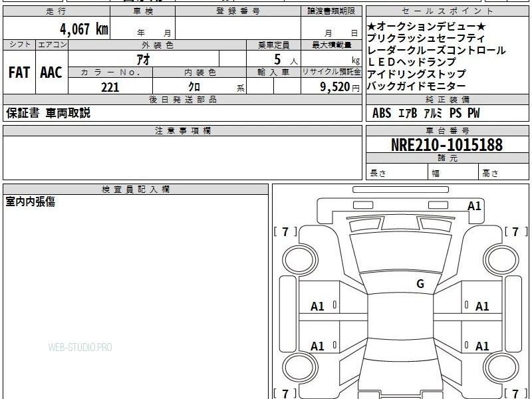This screenshot has width=532, height=399.
Task: Click the 車検 column header
Action: [x=143, y=11]
